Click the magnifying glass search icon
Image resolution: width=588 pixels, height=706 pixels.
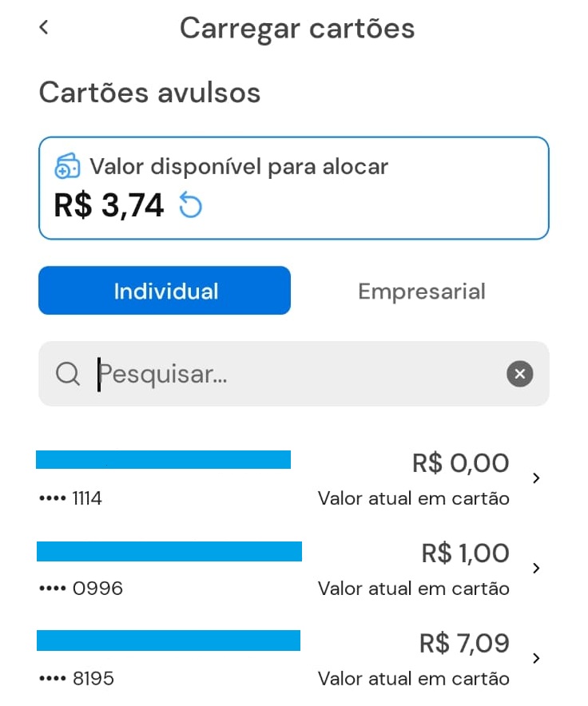coord(68,374)
